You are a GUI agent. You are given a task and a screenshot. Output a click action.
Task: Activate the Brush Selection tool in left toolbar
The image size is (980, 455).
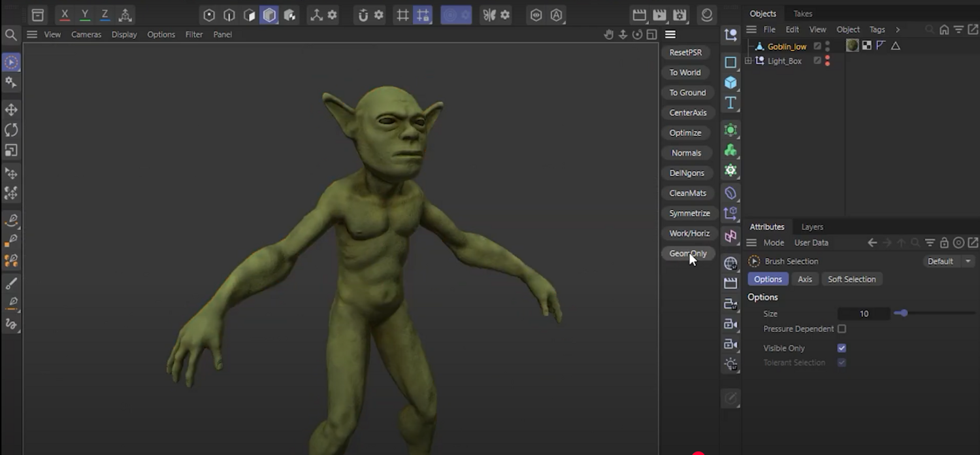[x=11, y=63]
